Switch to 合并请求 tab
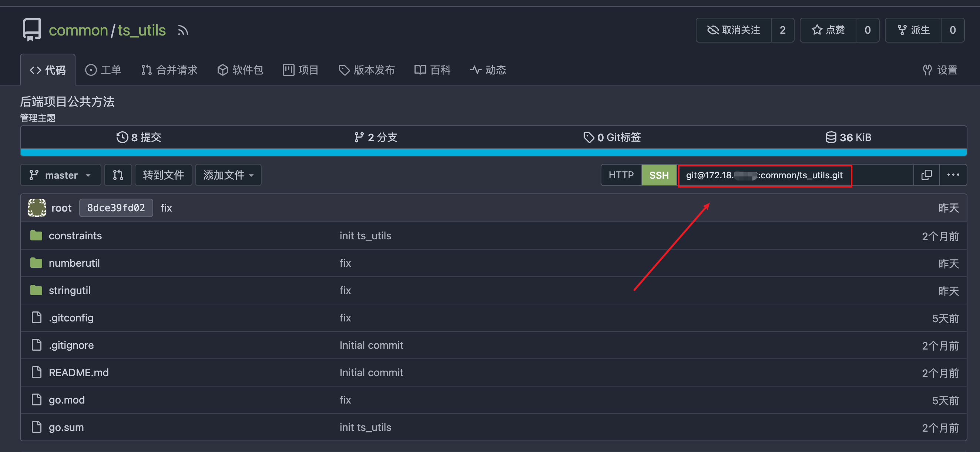Viewport: 980px width, 452px height. tap(169, 70)
